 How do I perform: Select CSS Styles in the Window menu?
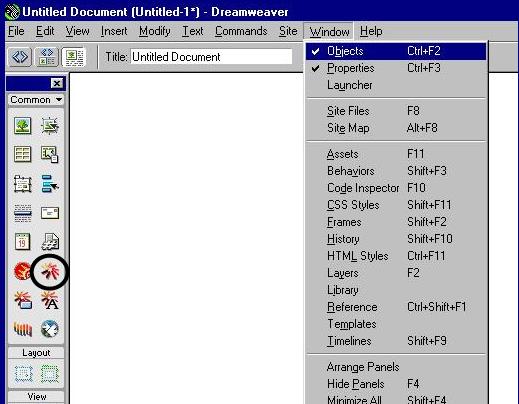[396, 205]
